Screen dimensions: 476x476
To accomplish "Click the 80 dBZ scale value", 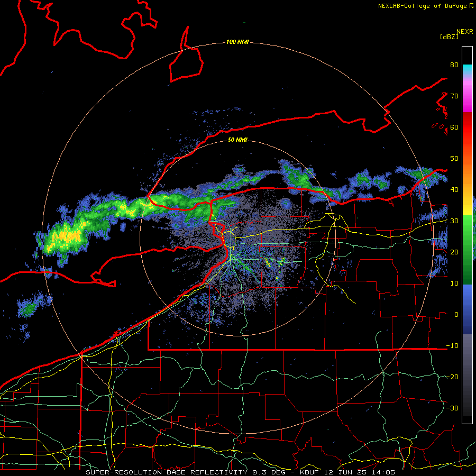I will coord(454,65).
